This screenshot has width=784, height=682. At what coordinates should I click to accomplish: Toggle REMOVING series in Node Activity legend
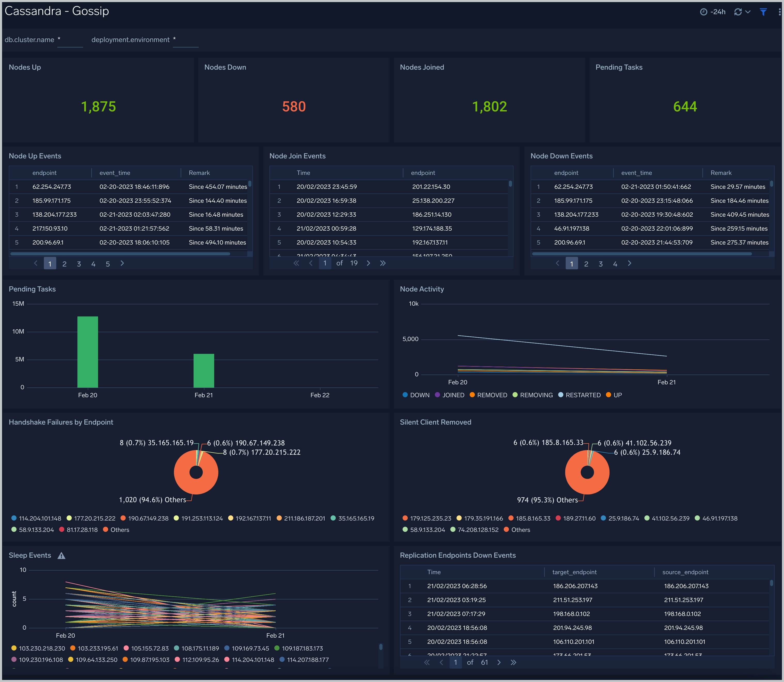[x=532, y=395]
